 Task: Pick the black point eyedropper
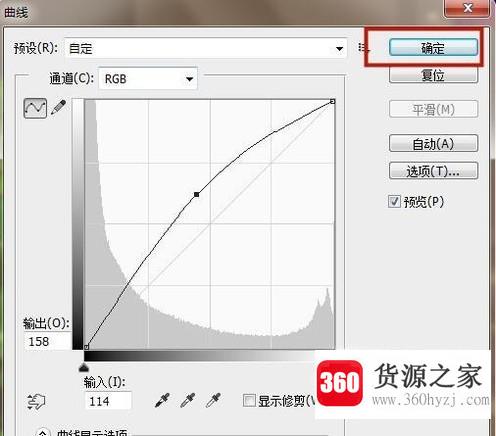[162, 400]
